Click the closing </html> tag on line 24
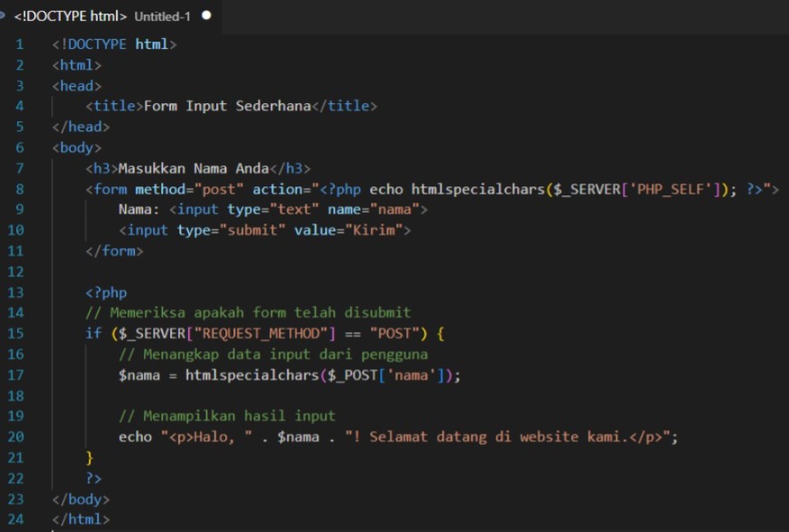789x532 pixels. pyautogui.click(x=81, y=519)
